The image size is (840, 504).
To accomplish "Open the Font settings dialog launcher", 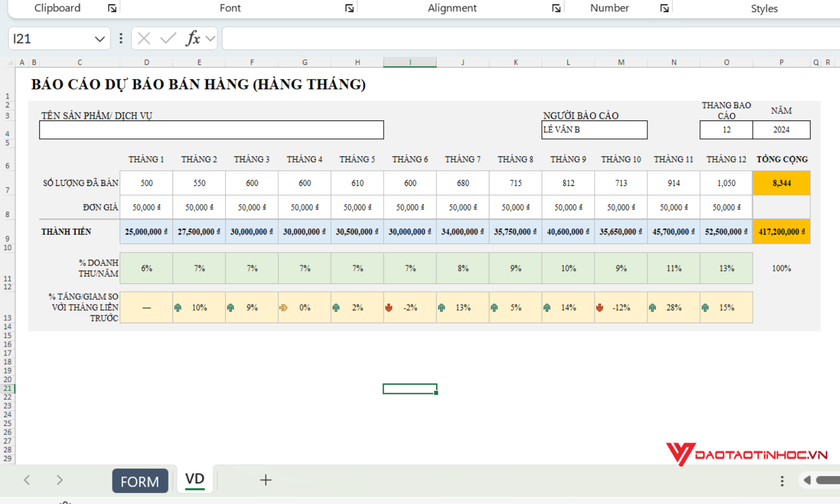I will (x=349, y=8).
